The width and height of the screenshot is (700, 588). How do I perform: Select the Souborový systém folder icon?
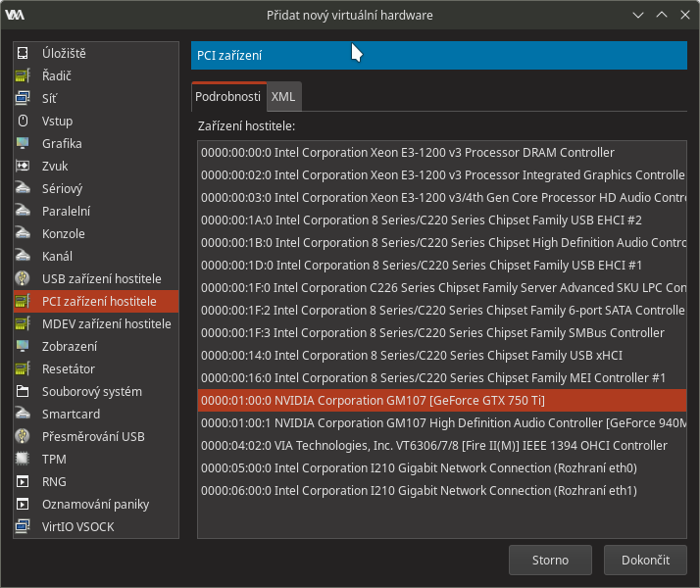pyautogui.click(x=23, y=391)
